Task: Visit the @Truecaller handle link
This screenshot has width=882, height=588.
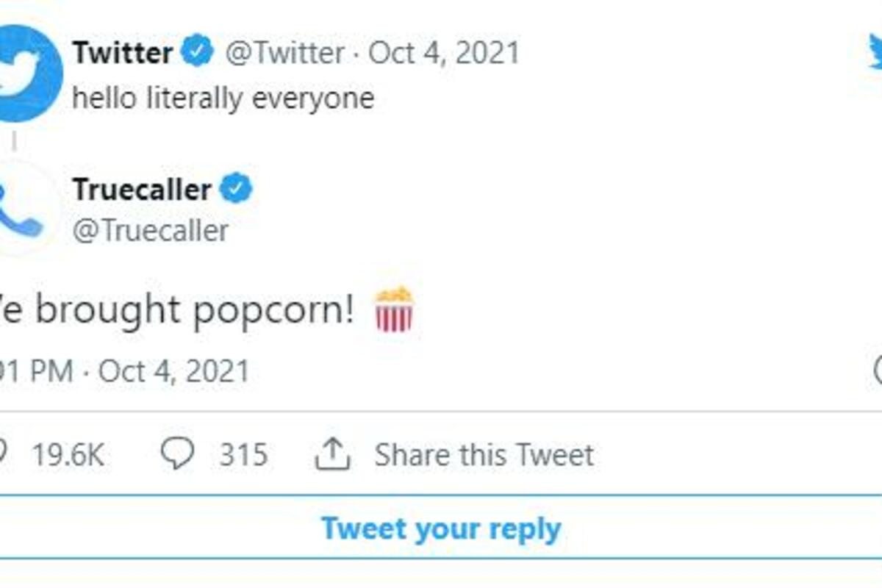Action: [151, 231]
